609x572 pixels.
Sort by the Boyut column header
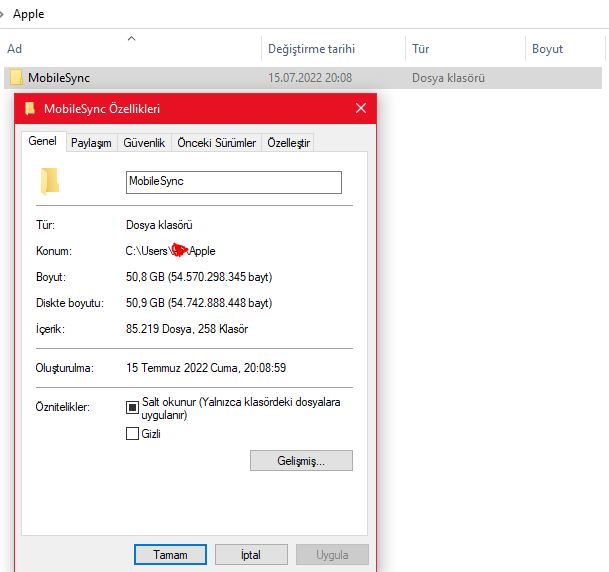tap(547, 49)
